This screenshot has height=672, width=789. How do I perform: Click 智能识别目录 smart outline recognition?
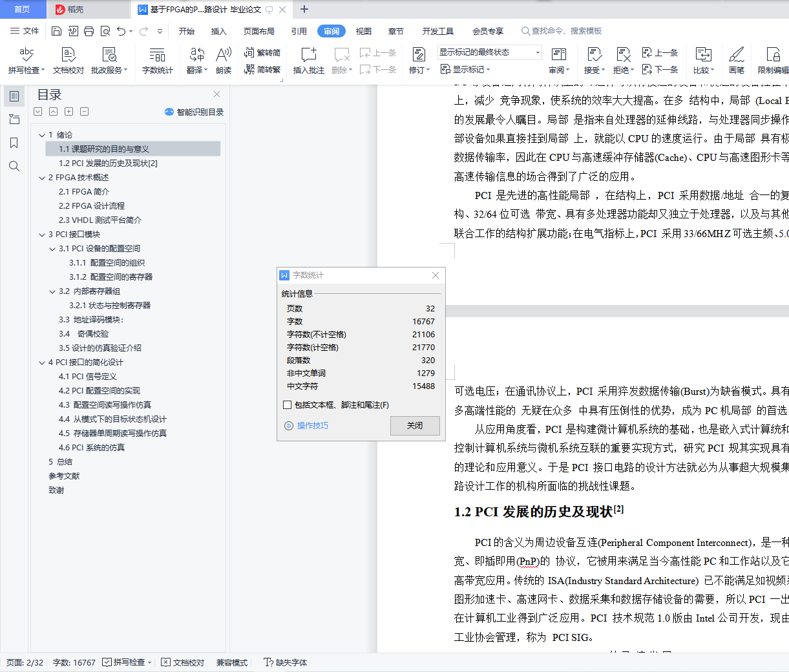[x=195, y=112]
